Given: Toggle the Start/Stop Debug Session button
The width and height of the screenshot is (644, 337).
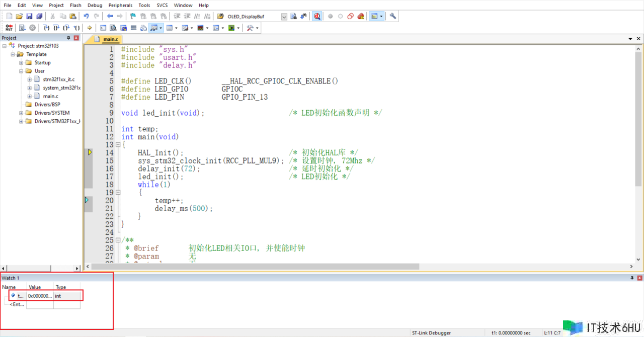Looking at the screenshot, I should pyautogui.click(x=317, y=17).
